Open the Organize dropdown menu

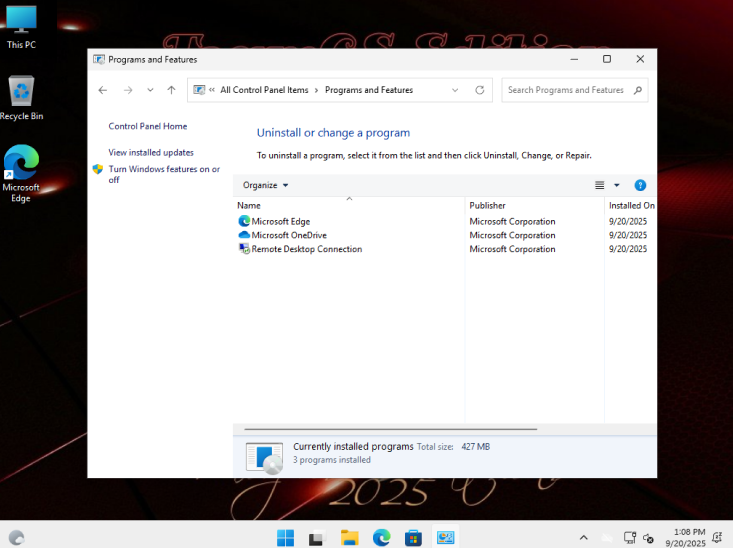click(x=265, y=185)
